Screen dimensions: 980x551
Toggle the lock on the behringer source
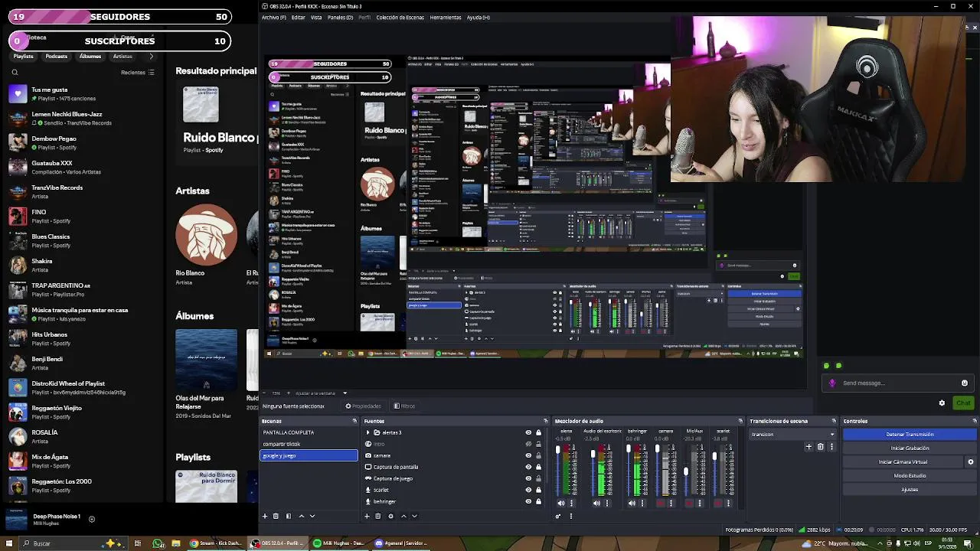pyautogui.click(x=538, y=501)
